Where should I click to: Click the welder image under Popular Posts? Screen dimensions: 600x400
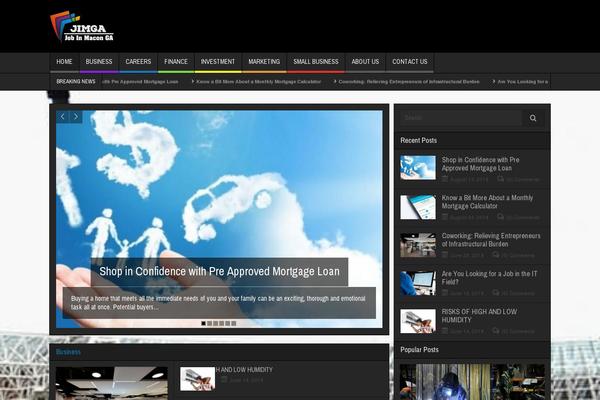[x=472, y=382]
